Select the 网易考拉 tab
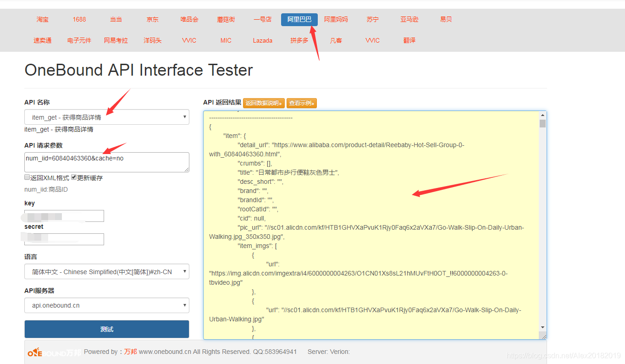Viewport: 625px width, 364px height. (x=116, y=40)
